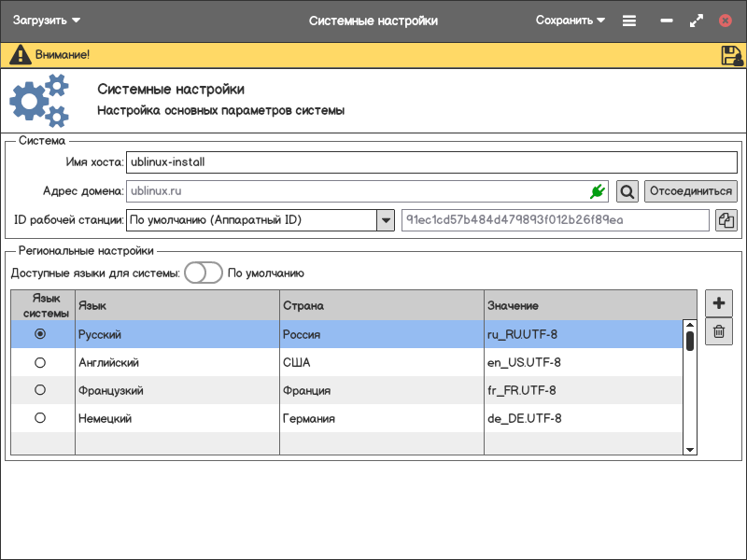747x560 pixels.
Task: Click the Страна column header
Action: click(x=381, y=305)
